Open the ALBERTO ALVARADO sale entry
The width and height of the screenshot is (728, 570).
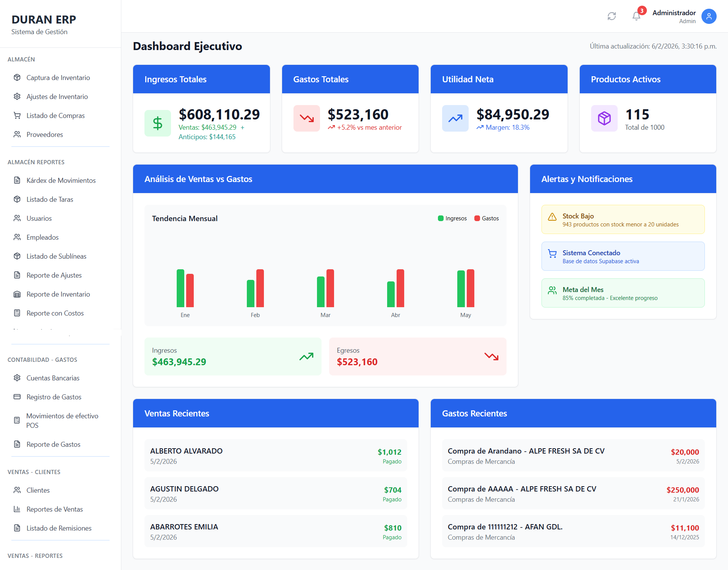pyautogui.click(x=276, y=455)
